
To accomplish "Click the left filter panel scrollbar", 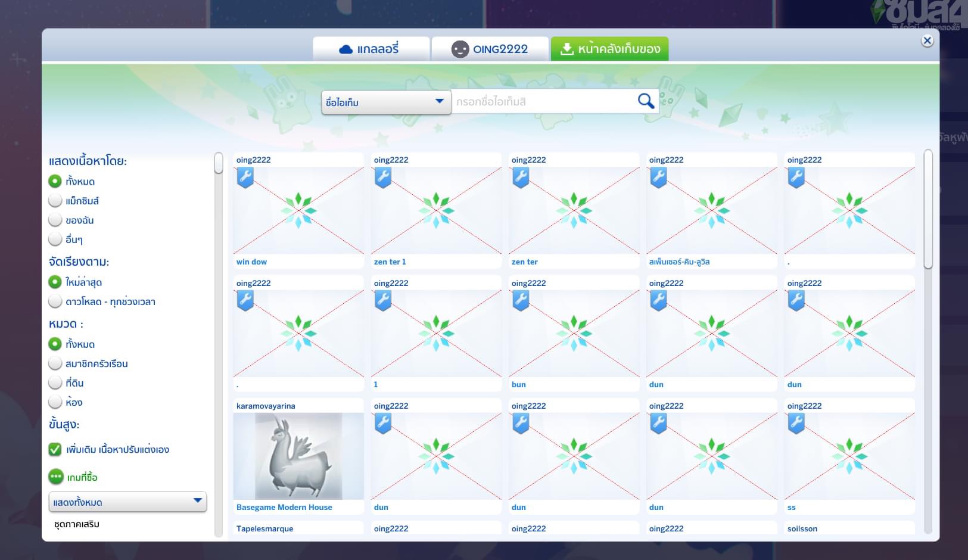I will tap(219, 163).
